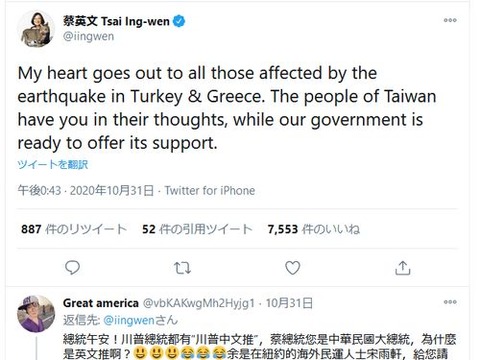Image resolution: width=480 pixels, height=360 pixels.
Task: Open Great america's profile avatar
Action: click(36, 314)
